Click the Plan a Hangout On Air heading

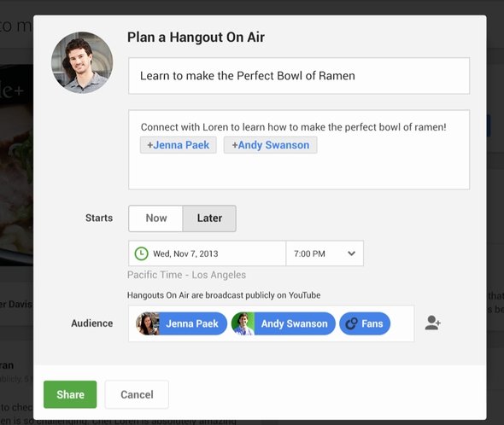coord(196,38)
